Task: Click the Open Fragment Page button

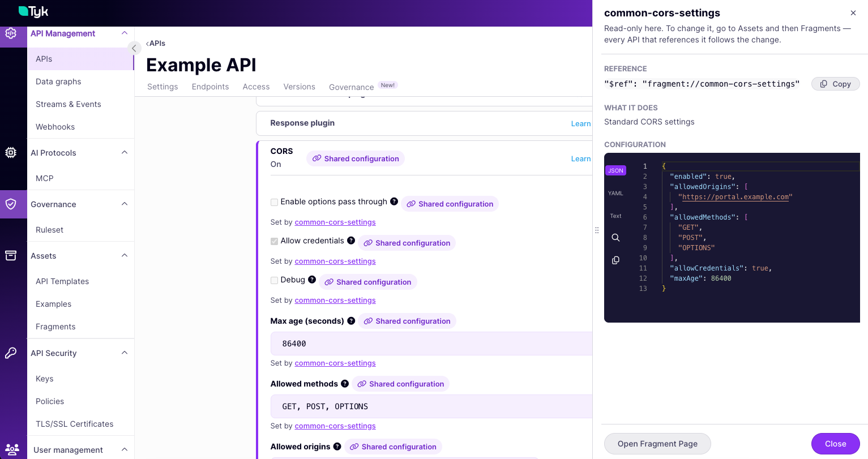Action: [x=657, y=444]
